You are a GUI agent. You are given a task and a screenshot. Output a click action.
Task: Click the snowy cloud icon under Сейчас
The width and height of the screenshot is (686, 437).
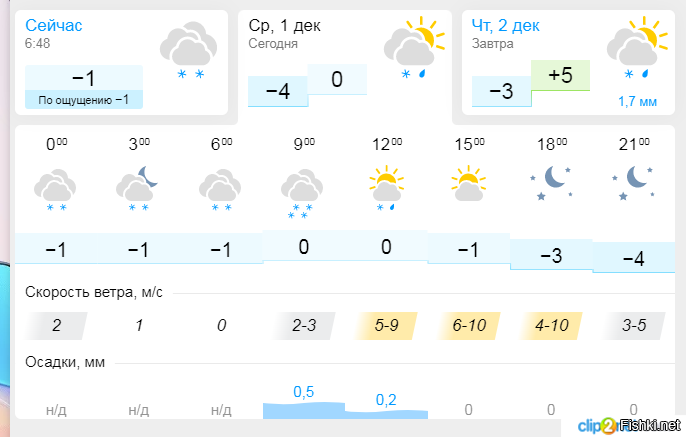coord(190,50)
